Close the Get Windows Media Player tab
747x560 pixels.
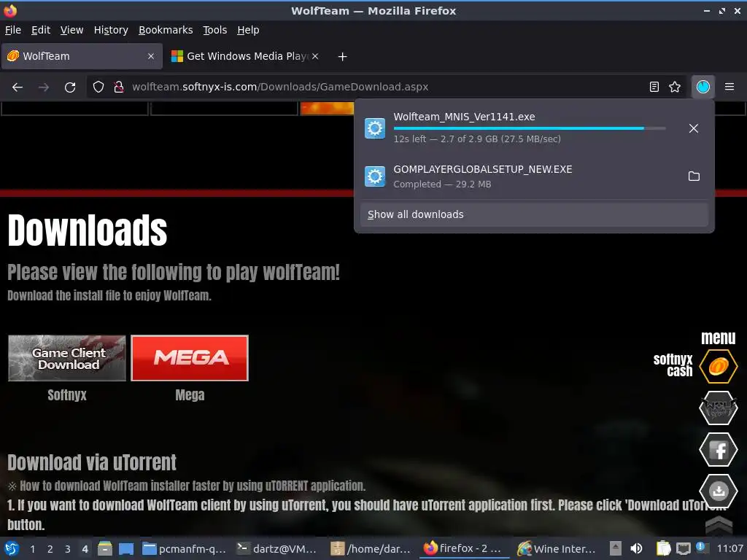tap(315, 56)
